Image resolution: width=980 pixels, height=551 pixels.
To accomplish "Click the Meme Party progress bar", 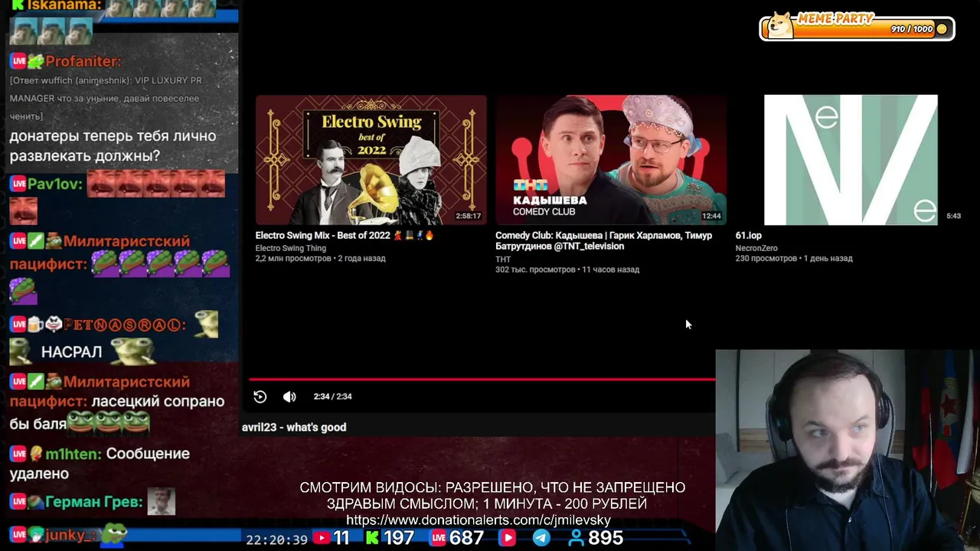I will [x=857, y=29].
